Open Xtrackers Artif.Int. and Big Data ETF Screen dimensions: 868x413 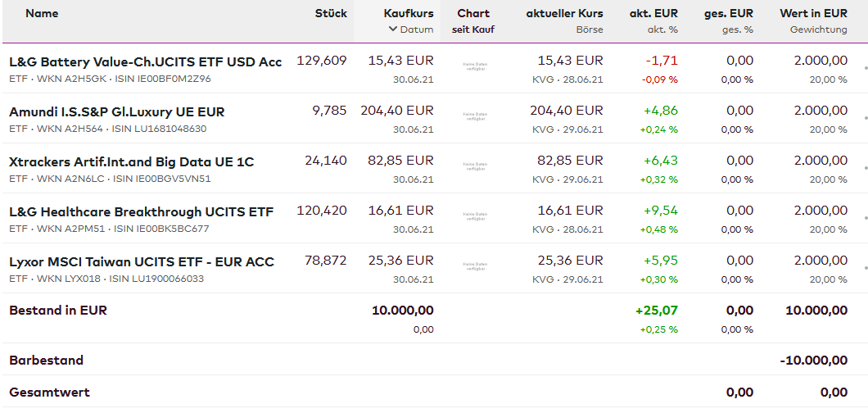tap(131, 161)
